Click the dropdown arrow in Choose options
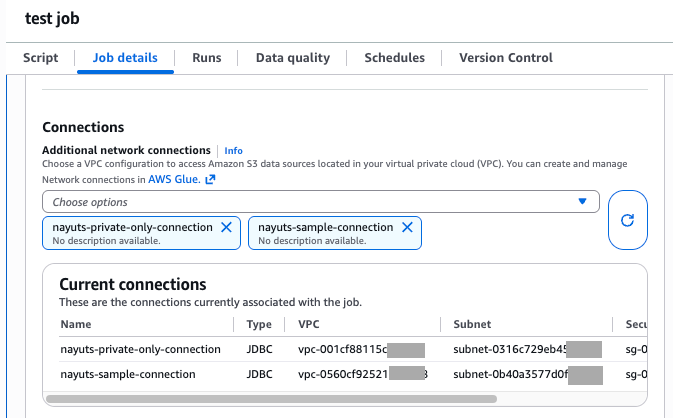Image resolution: width=673 pixels, height=418 pixels. pos(583,202)
